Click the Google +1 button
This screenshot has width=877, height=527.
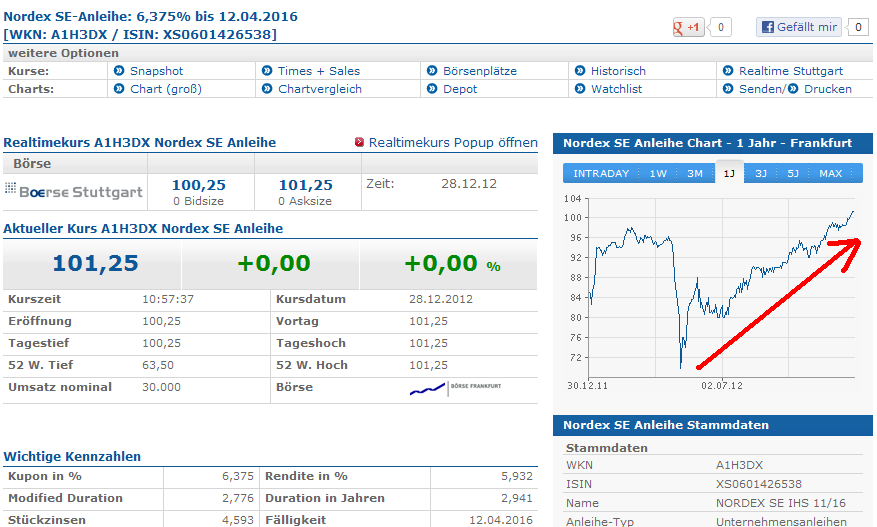689,27
